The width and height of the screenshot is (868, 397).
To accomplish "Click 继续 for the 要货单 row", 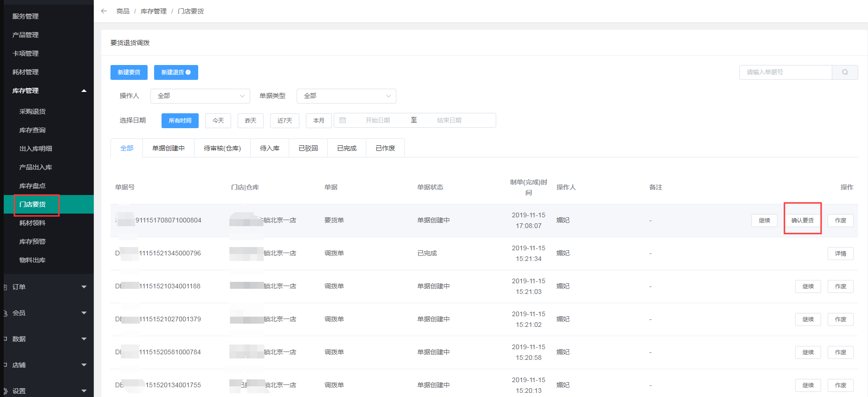I will 764,221.
